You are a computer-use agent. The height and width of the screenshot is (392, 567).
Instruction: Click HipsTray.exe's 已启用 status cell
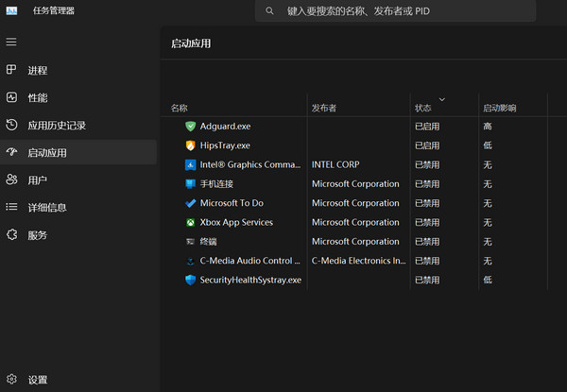pos(427,145)
